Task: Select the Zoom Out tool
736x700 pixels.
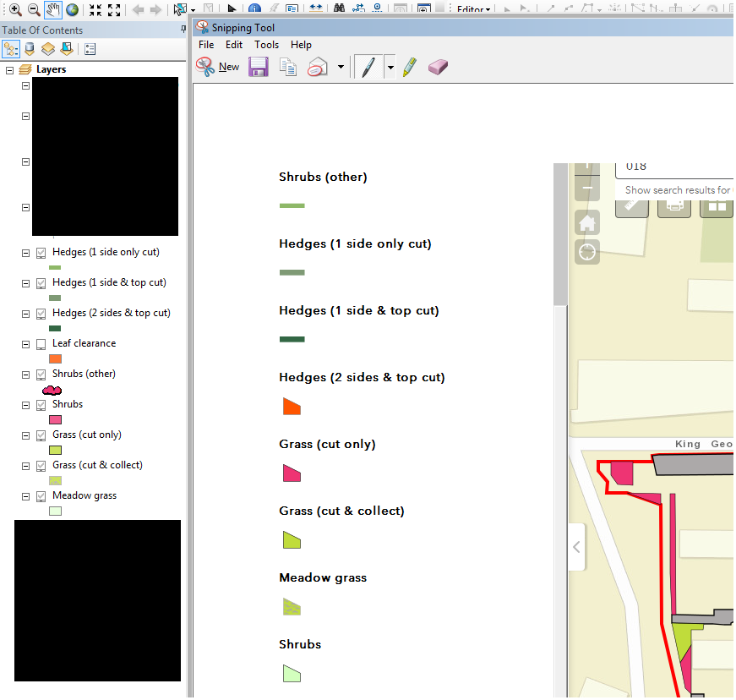Action: point(34,9)
